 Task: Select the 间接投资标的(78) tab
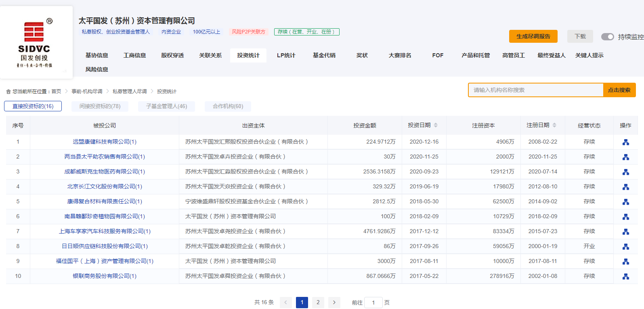pos(100,106)
